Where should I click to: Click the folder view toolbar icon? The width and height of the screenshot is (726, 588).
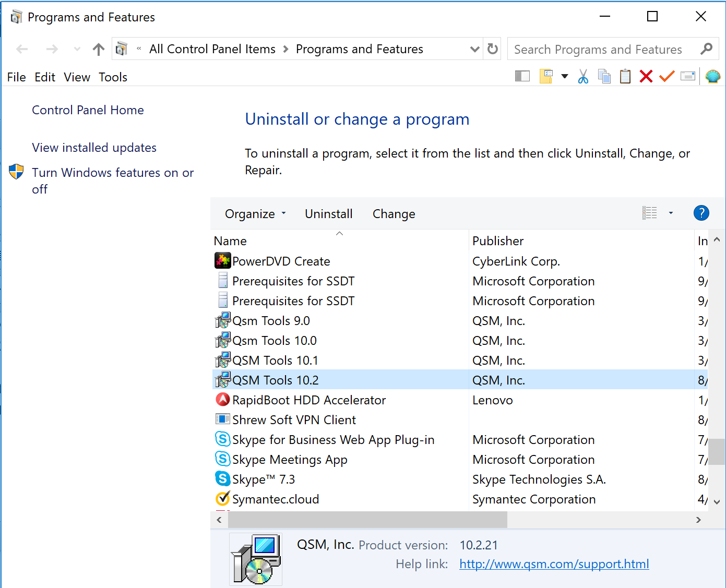[546, 77]
